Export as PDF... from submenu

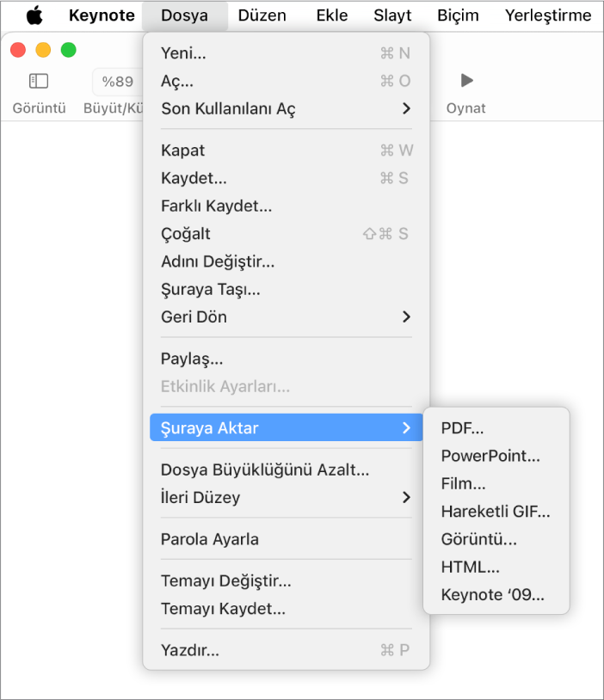[x=496, y=427]
